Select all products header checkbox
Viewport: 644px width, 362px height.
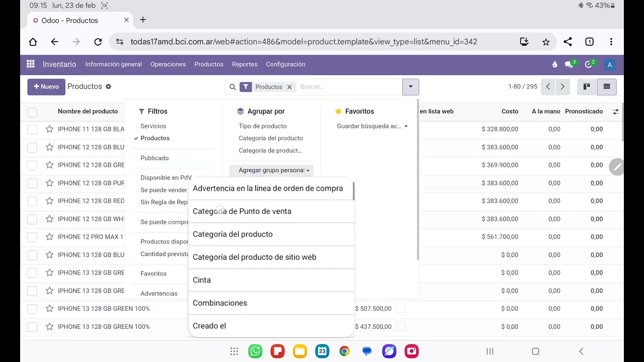click(32, 112)
